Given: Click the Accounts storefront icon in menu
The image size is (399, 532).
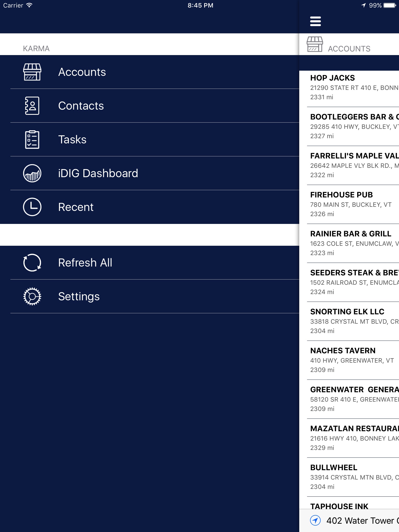Looking at the screenshot, I should point(32,72).
